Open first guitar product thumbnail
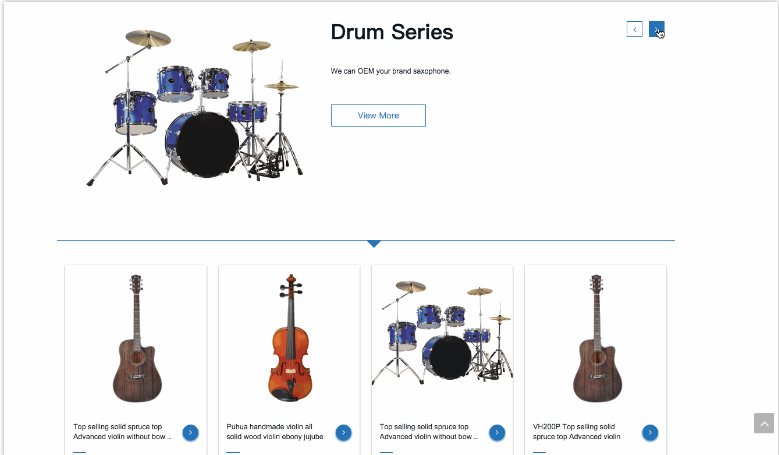The image size is (779, 455). [136, 338]
